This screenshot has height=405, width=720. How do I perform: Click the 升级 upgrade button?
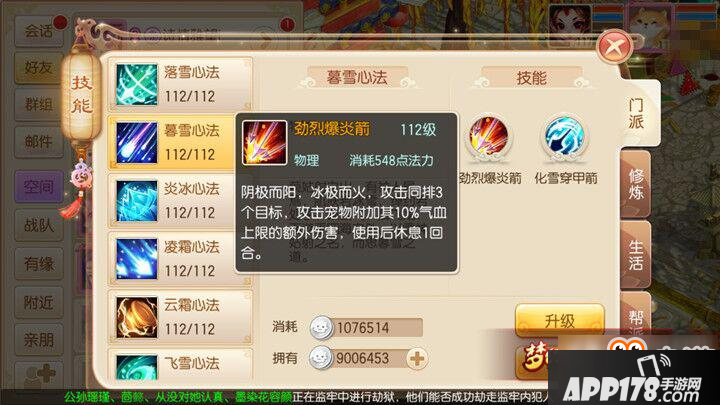pyautogui.click(x=559, y=321)
